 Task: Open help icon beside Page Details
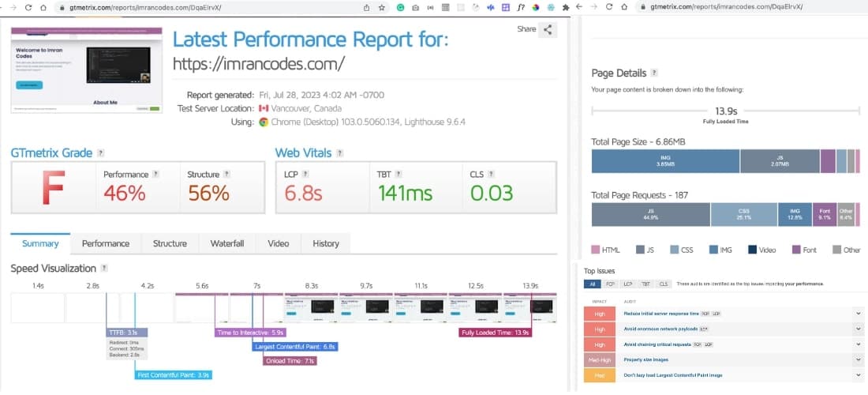coord(654,73)
